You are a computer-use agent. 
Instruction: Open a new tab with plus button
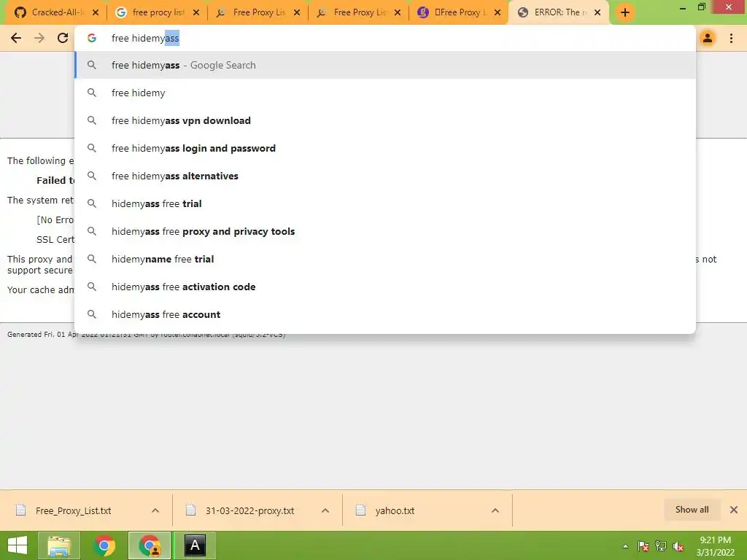click(625, 12)
